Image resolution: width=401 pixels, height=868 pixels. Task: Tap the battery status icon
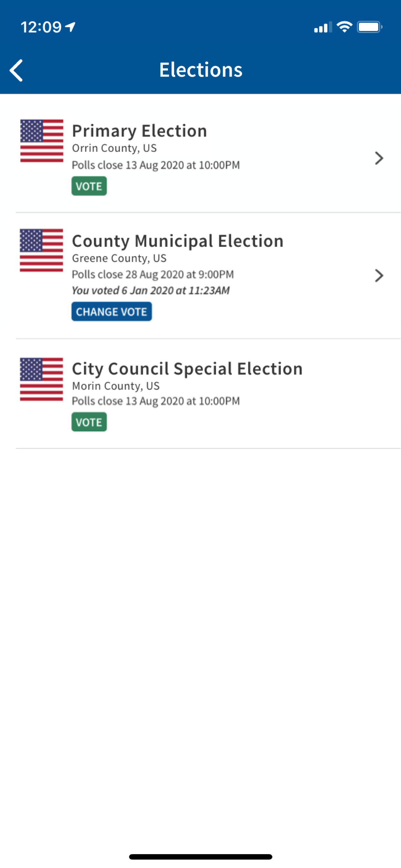tap(369, 26)
